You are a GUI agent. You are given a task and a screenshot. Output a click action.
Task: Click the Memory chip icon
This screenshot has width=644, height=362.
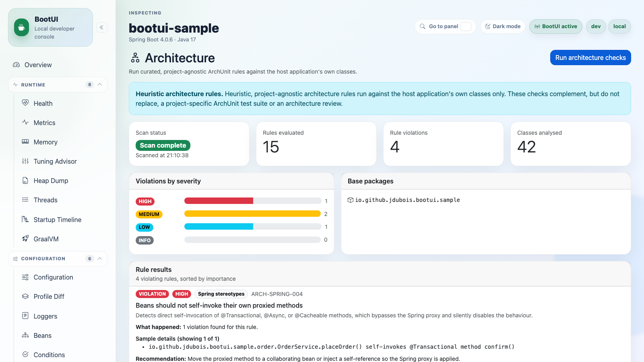25,142
